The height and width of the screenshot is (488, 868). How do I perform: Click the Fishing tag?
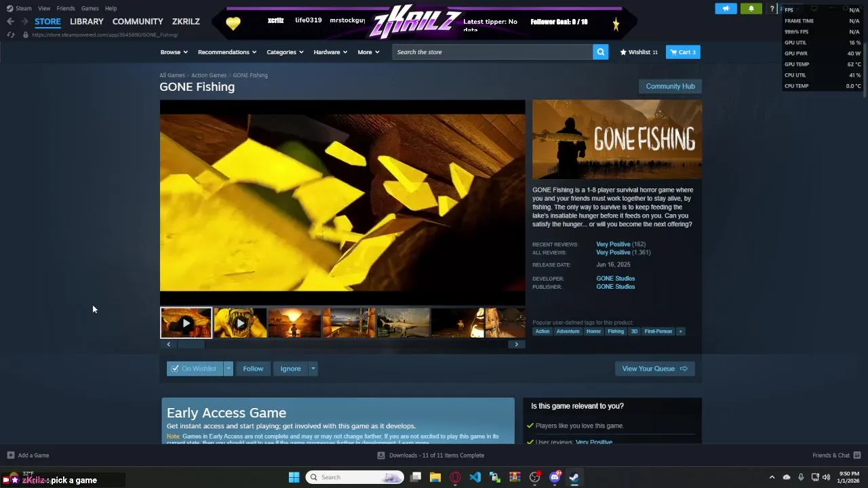tap(616, 331)
